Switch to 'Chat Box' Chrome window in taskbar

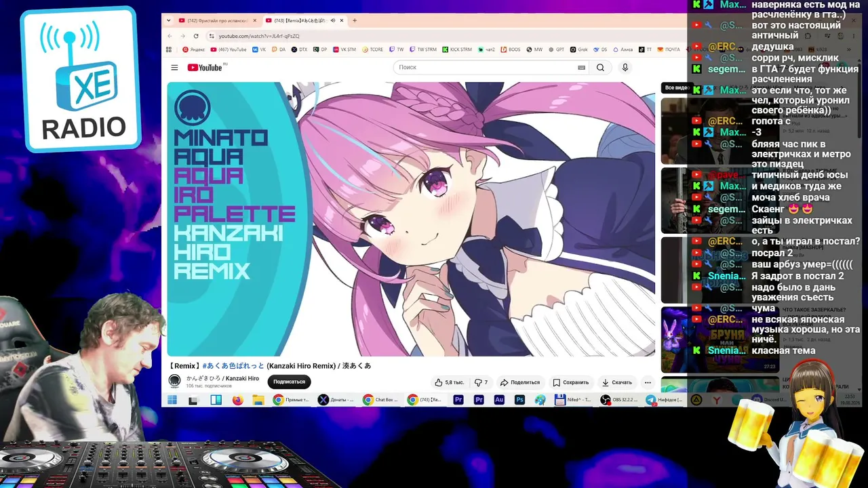380,400
